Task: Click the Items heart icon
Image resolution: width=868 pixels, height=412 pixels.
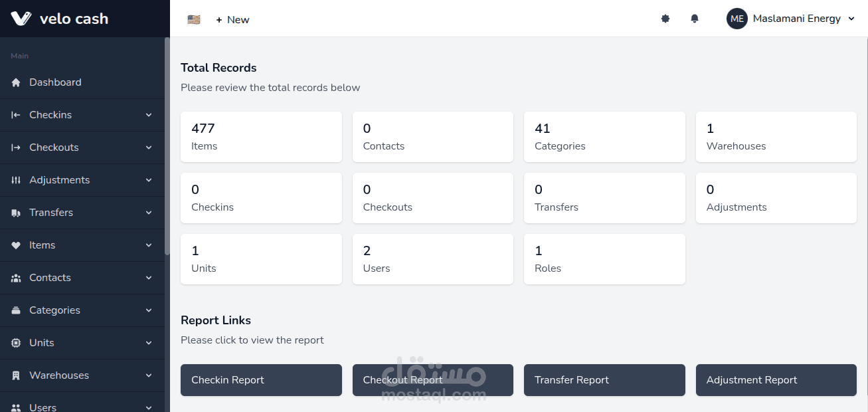Action: click(16, 245)
